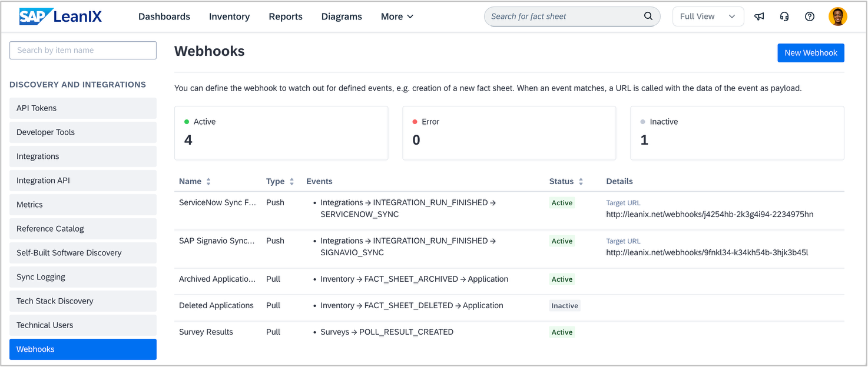Select Webhooks sidebar item

83,349
